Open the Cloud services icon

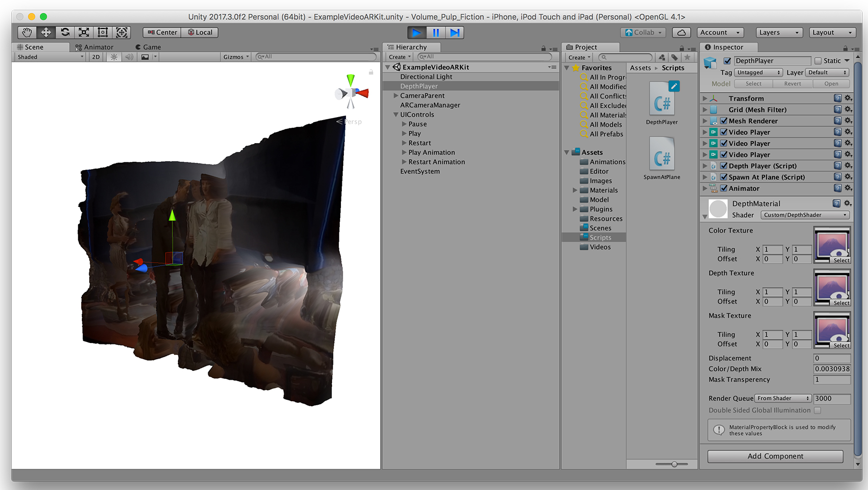point(681,32)
